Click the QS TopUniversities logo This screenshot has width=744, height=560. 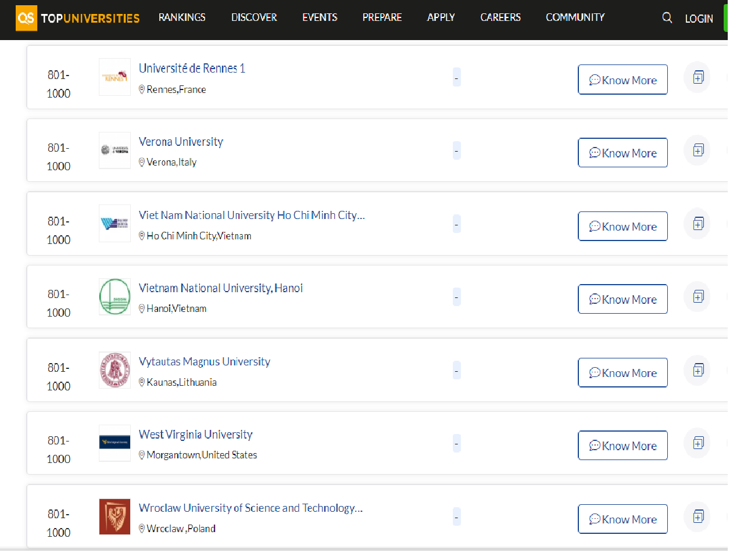coord(78,18)
